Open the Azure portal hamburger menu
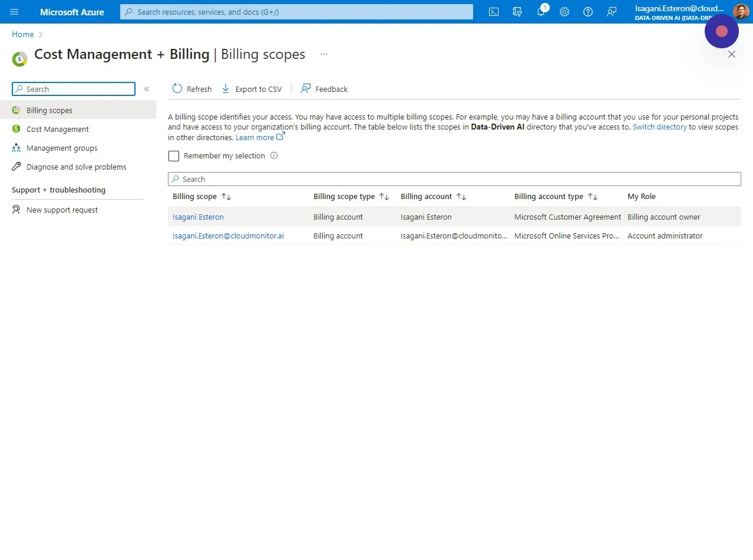 pos(14,12)
